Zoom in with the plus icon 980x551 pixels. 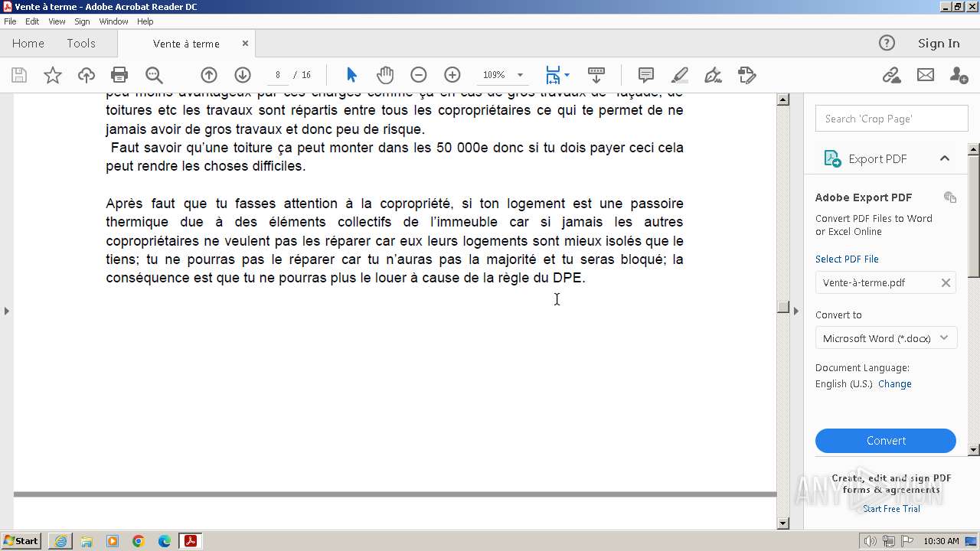click(452, 75)
